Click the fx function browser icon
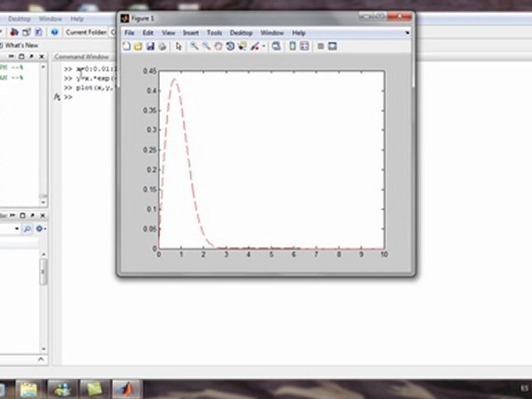Image resolution: width=532 pixels, height=399 pixels. (x=57, y=97)
